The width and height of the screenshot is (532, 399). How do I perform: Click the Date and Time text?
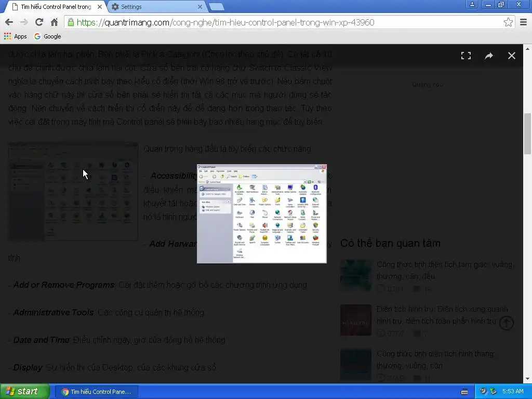pos(41,340)
